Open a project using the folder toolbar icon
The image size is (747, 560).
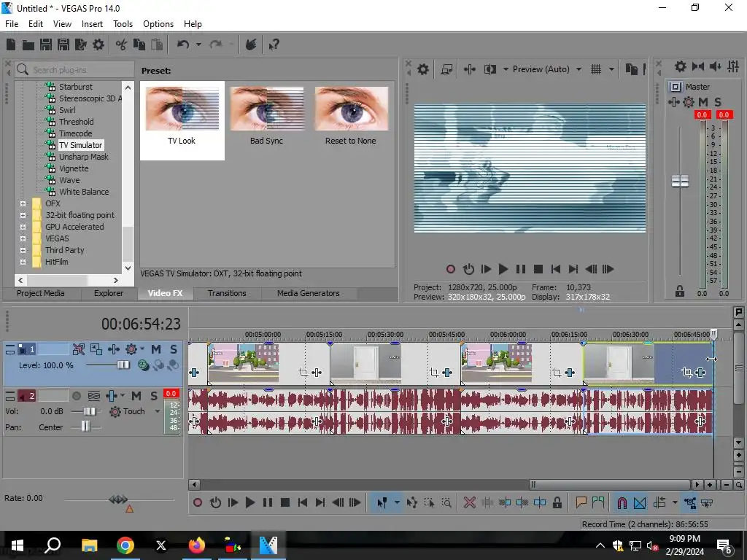[x=28, y=44]
